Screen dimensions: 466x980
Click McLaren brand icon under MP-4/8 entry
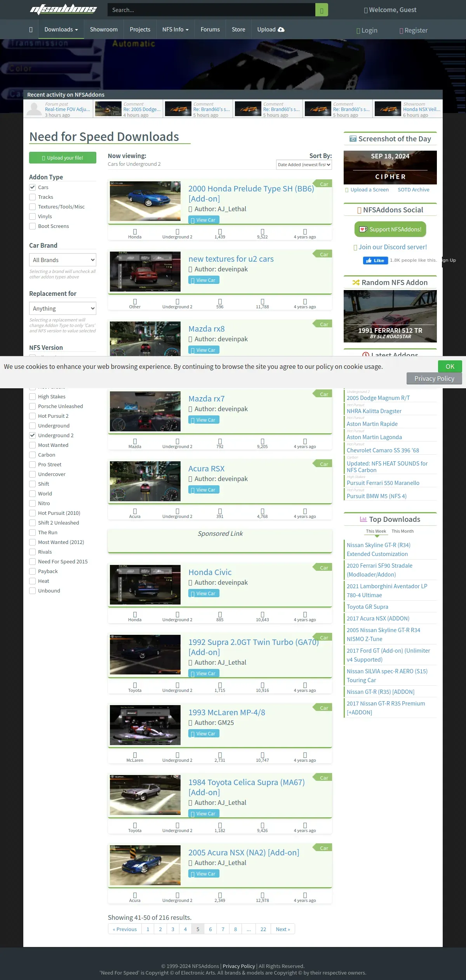tap(135, 755)
